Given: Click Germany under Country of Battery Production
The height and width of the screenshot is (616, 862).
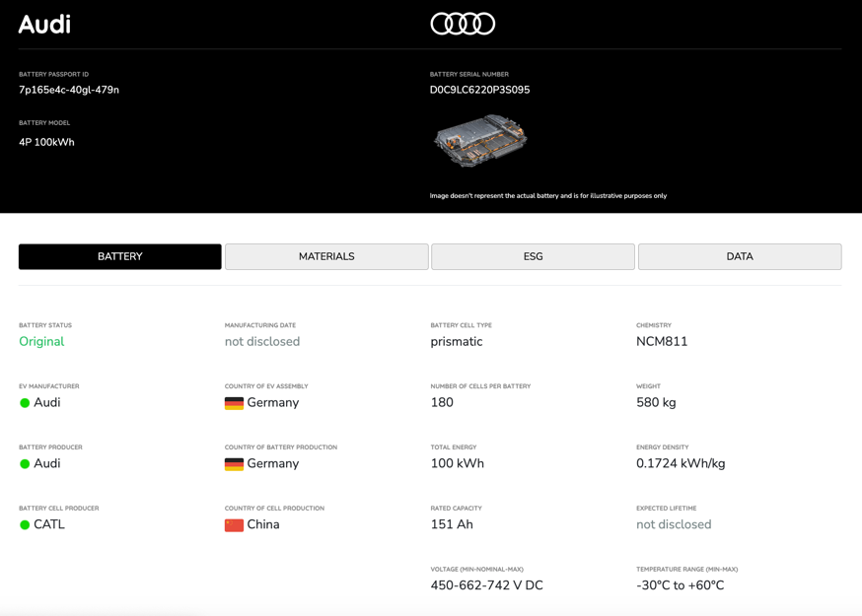Looking at the screenshot, I should [x=272, y=463].
